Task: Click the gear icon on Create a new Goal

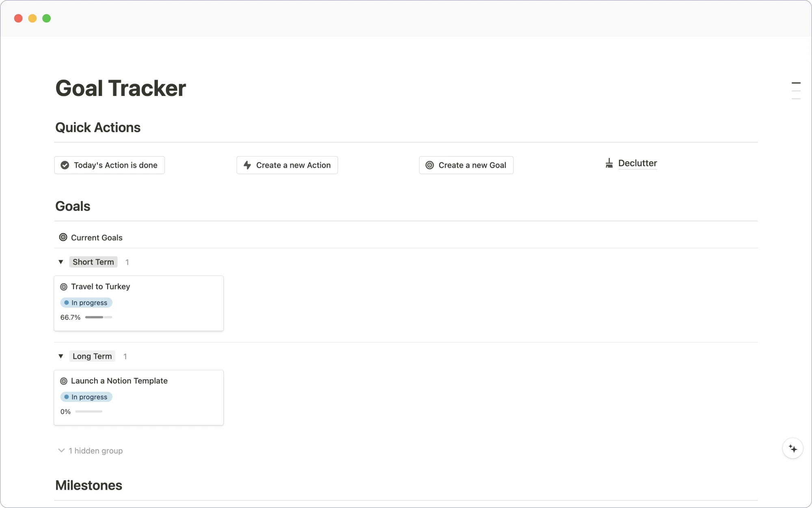Action: (x=430, y=165)
